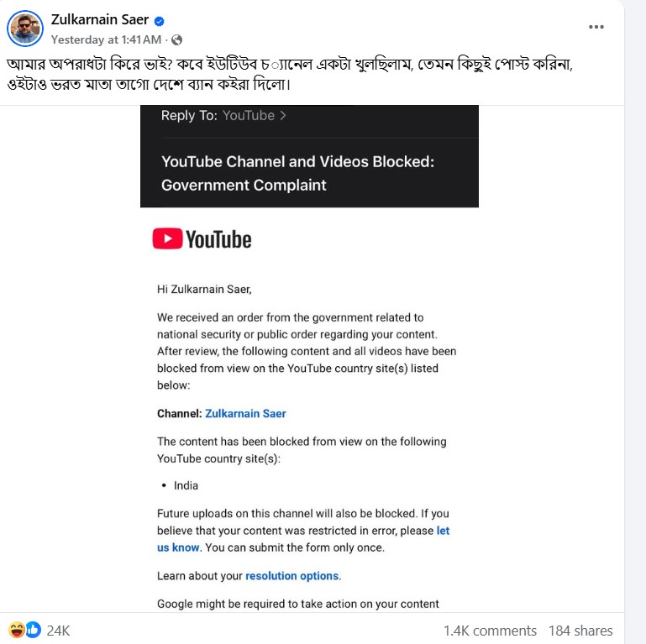Expand the chevron beside Reply To YouTube
The image size is (646, 644).
[x=283, y=116]
